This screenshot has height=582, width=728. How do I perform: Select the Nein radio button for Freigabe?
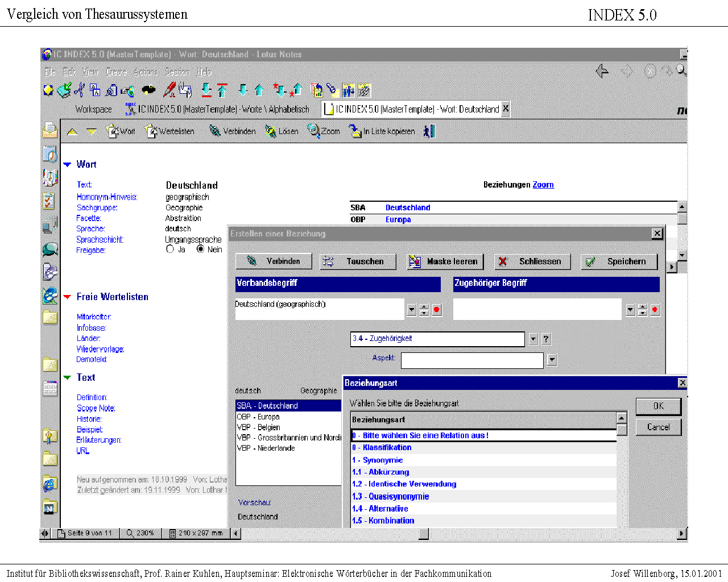coord(200,249)
